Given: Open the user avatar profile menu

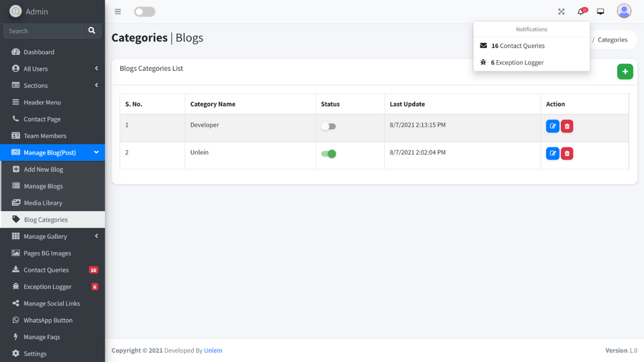Looking at the screenshot, I should (x=624, y=11).
